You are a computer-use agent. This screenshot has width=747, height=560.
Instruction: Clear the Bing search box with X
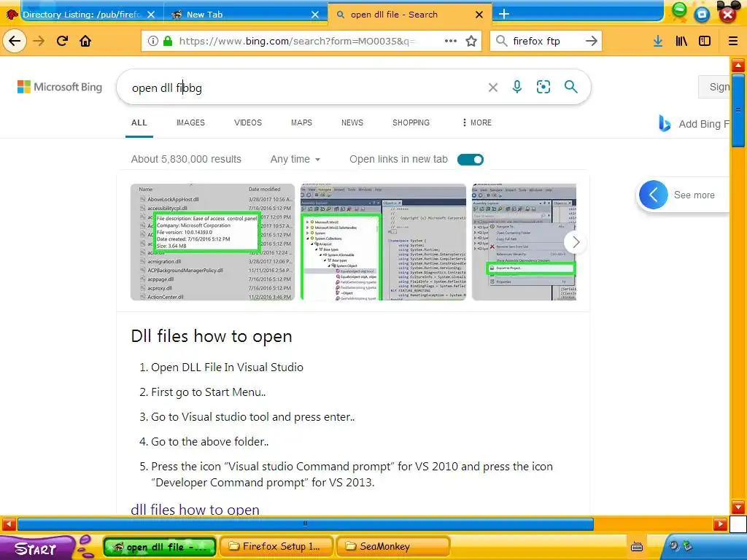493,87
